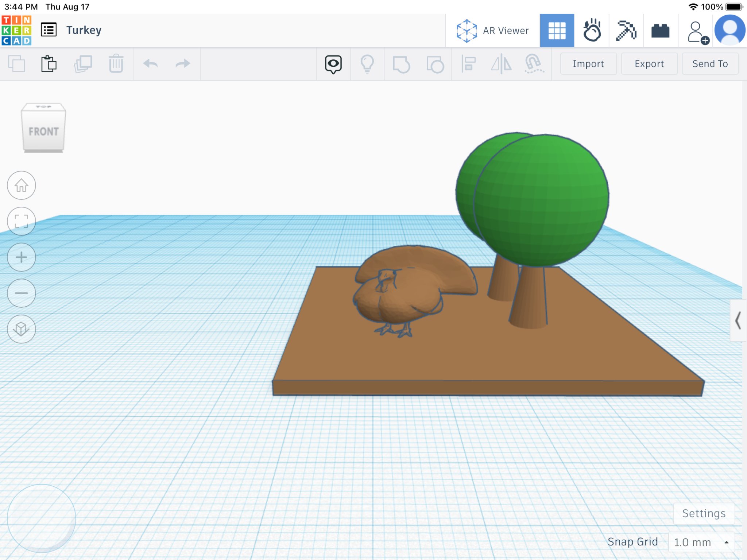This screenshot has width=747, height=560.
Task: Zoom in using the plus control
Action: tap(21, 257)
